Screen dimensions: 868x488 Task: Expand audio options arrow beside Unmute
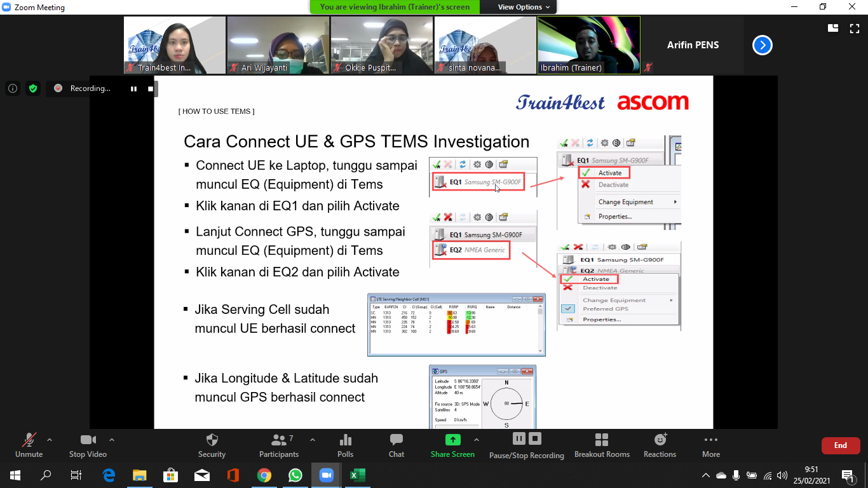pyautogui.click(x=50, y=440)
